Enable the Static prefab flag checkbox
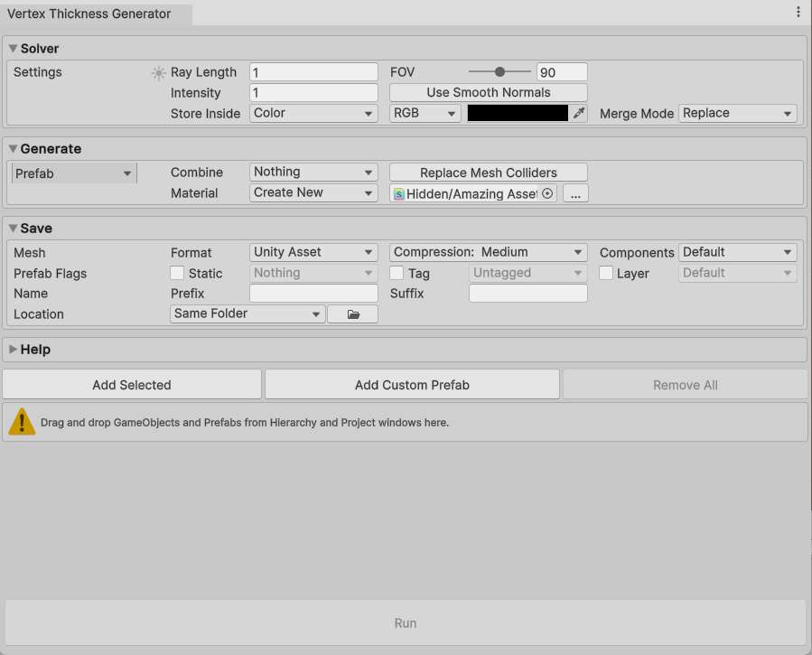812x655 pixels. coord(177,273)
